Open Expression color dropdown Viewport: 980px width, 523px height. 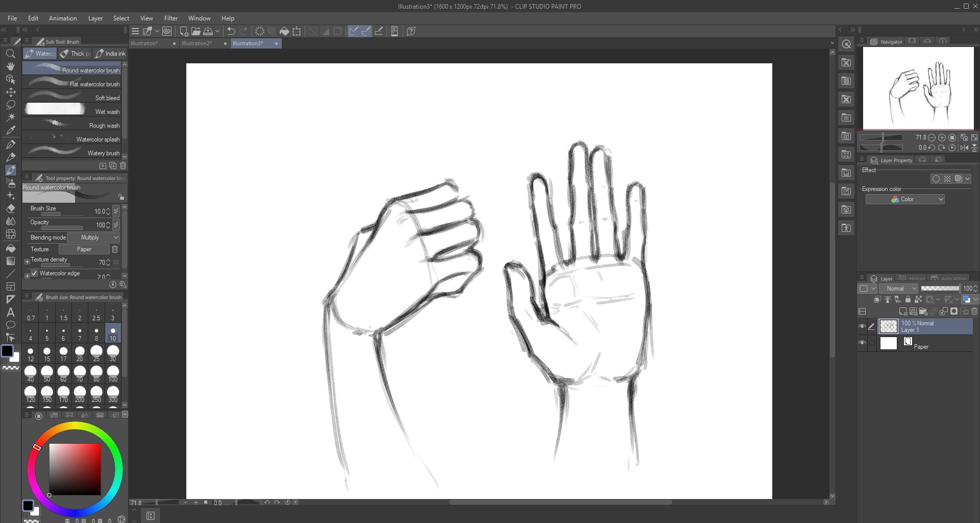905,199
